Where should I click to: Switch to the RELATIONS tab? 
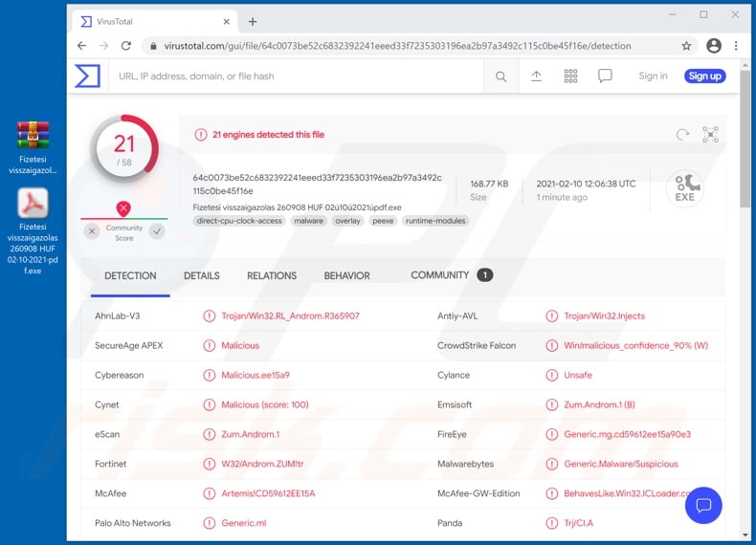tap(272, 275)
